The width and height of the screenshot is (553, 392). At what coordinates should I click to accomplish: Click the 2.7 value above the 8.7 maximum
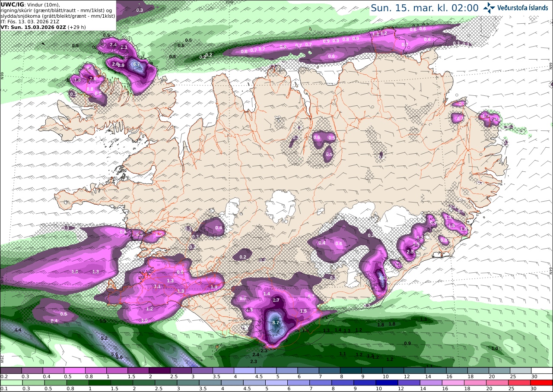276,300
